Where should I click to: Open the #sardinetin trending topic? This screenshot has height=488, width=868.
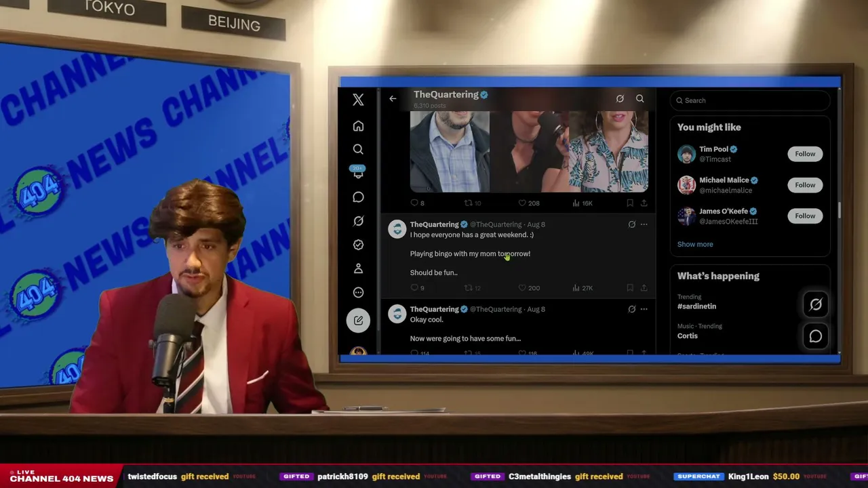696,306
